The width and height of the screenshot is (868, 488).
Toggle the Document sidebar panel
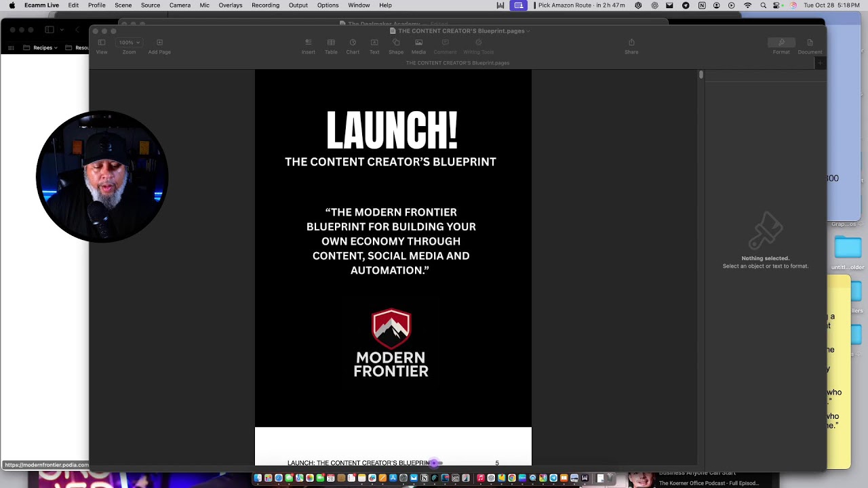point(810,46)
